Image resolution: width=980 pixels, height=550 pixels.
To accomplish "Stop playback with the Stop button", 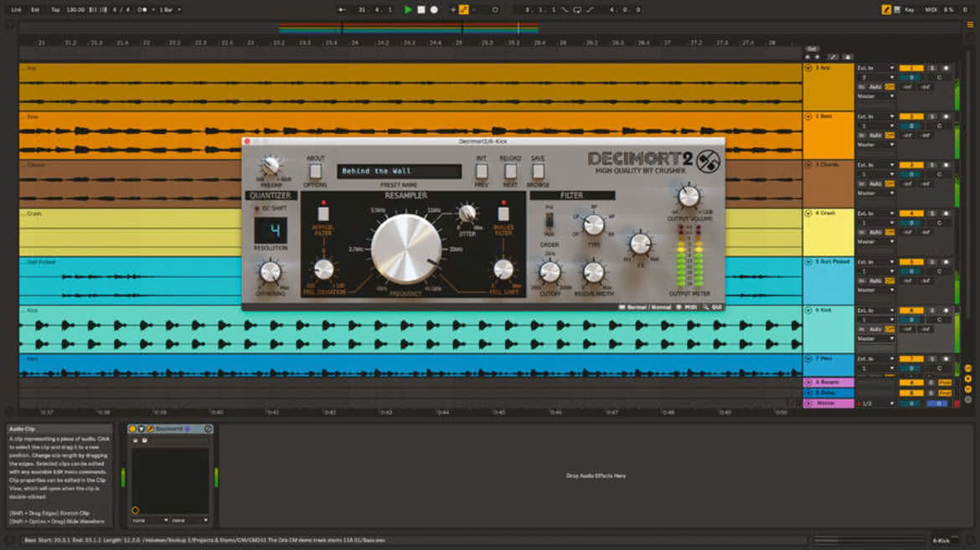I will pyautogui.click(x=421, y=9).
